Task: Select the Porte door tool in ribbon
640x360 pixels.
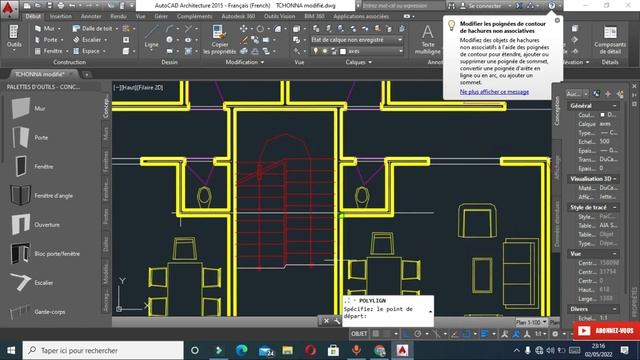Action: pos(46,40)
